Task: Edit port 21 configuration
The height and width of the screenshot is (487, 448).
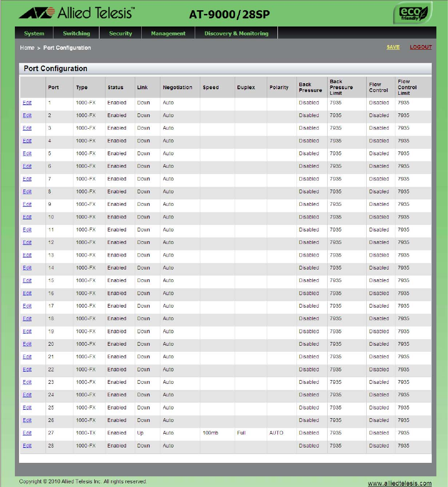Action: coord(27,357)
